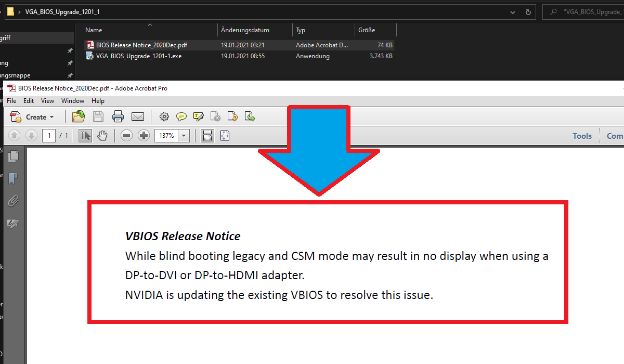Viewport: 624px width, 364px height.
Task: Click the Rotate page icon
Action: pos(233,116)
